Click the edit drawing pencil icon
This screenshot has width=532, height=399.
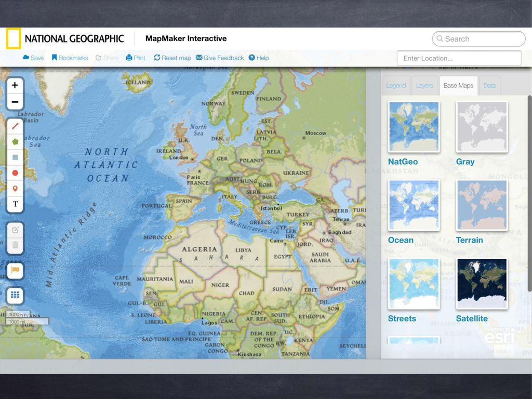pyautogui.click(x=15, y=230)
